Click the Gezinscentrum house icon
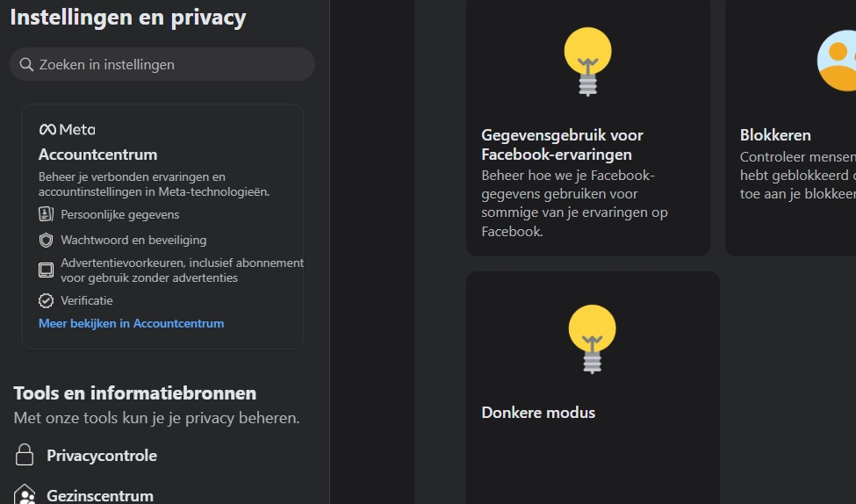 [25, 495]
